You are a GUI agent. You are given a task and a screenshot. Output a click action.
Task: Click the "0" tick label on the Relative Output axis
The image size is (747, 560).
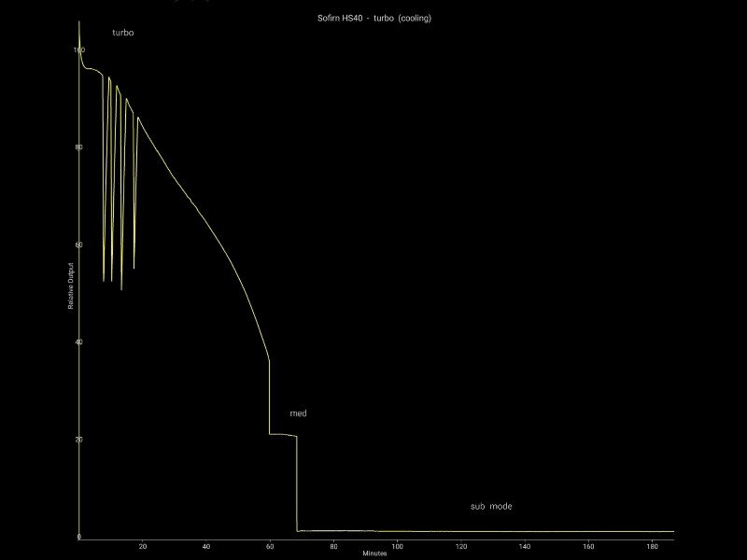pyautogui.click(x=79, y=537)
